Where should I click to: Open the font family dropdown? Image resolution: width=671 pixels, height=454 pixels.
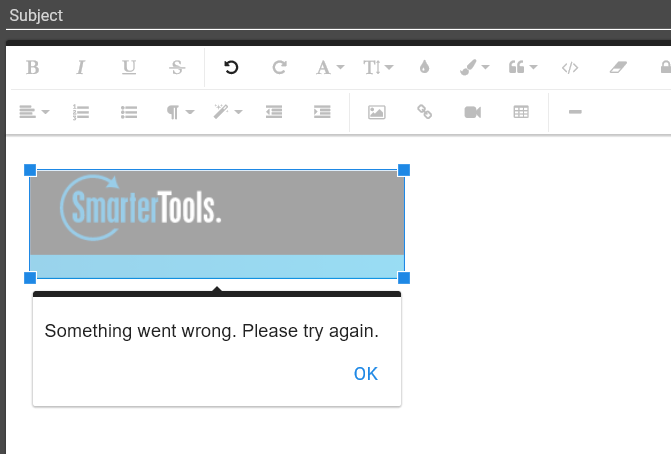[x=329, y=68]
